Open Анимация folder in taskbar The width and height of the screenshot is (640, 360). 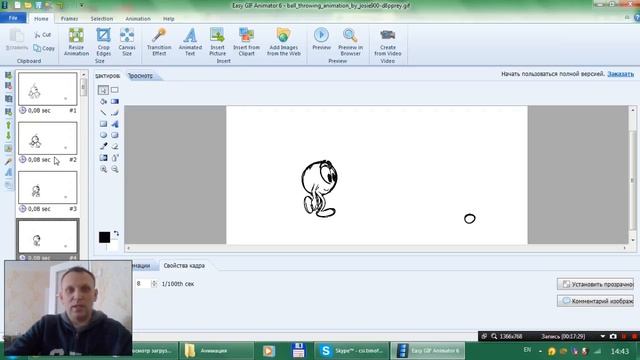click(x=215, y=351)
